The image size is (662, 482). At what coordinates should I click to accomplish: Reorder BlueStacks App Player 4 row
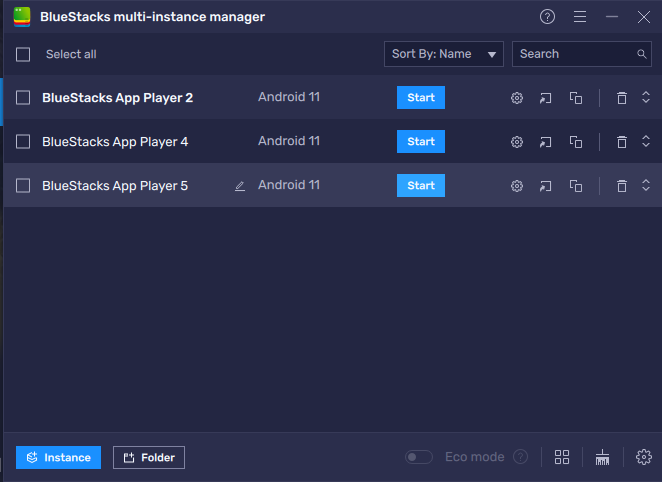click(646, 141)
